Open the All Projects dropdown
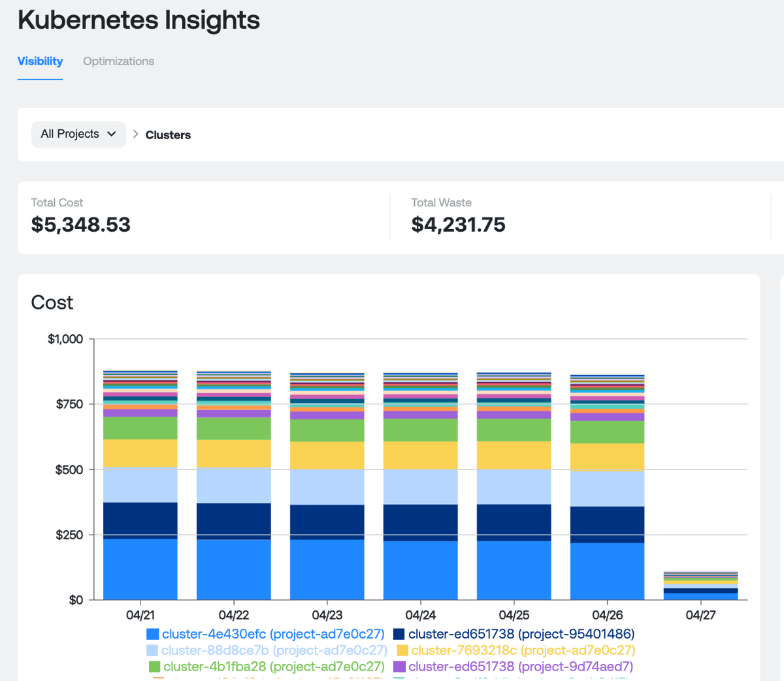The image size is (784, 681). pos(78,134)
